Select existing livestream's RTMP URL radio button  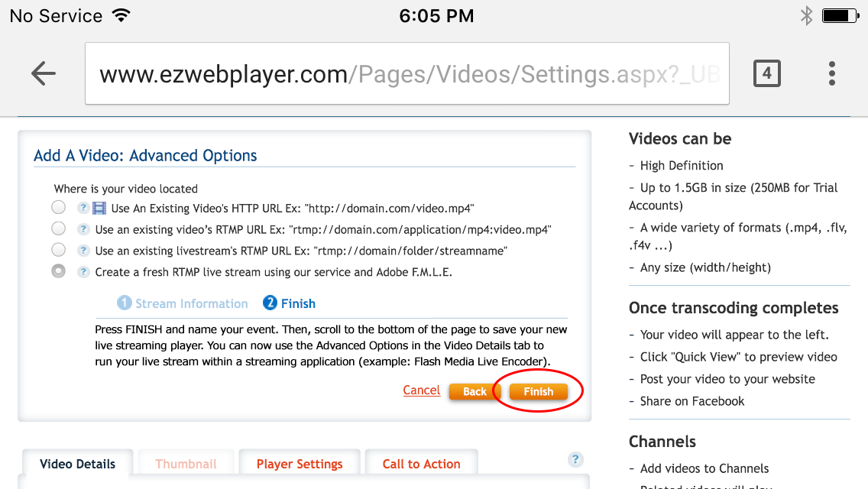point(58,249)
